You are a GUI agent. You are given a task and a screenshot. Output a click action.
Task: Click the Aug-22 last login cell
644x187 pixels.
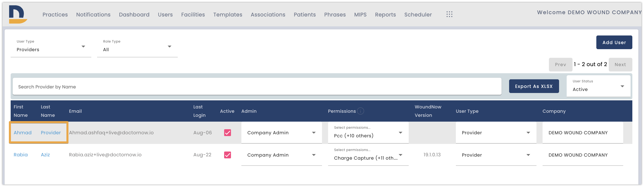202,155
